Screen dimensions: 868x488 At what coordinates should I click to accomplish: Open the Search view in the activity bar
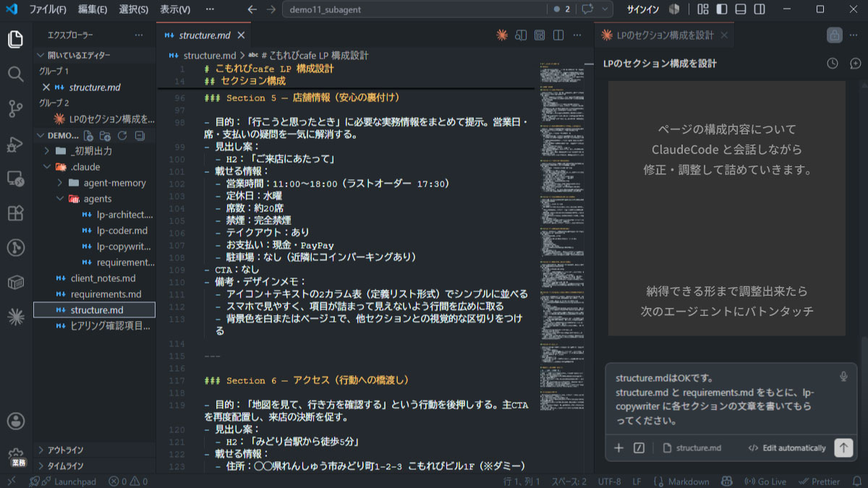15,74
